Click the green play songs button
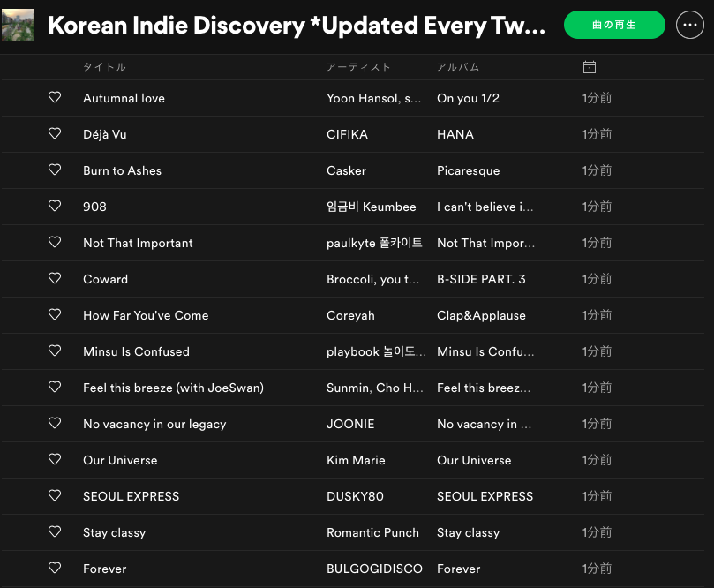Viewport: 714px width, 588px height. pos(614,25)
